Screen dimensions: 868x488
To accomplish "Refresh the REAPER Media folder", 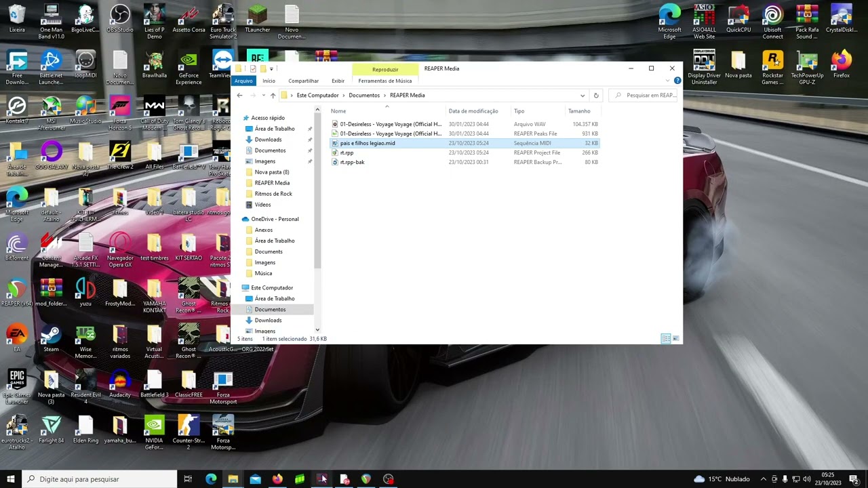I will click(x=596, y=96).
